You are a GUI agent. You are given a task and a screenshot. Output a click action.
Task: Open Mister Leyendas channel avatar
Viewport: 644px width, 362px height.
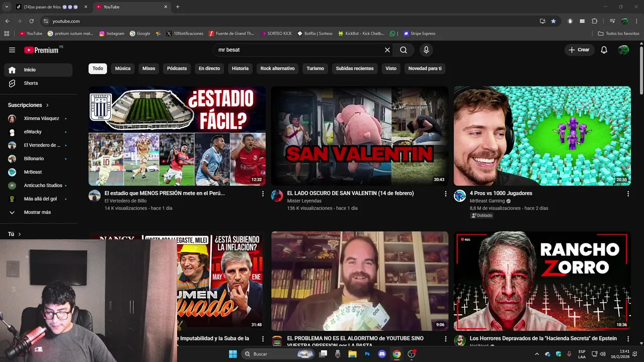click(277, 196)
